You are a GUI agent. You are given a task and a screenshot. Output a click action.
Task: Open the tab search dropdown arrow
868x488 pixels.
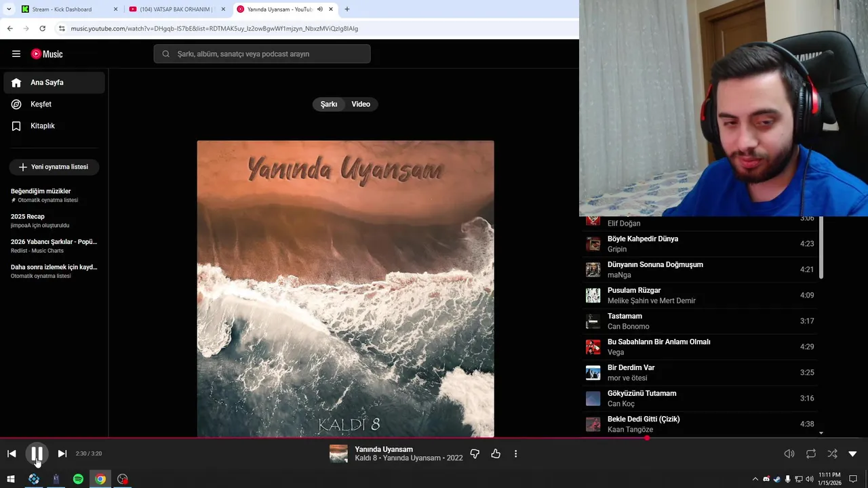coord(8,9)
